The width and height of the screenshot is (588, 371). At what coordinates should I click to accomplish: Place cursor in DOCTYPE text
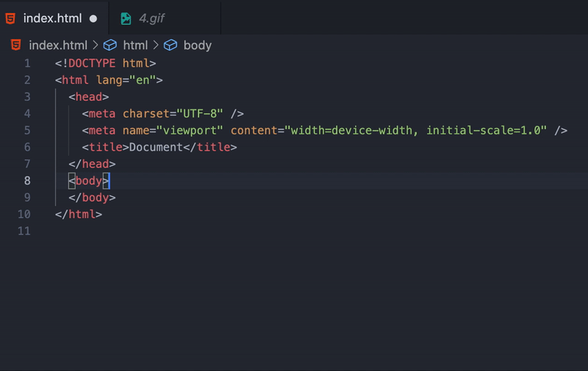(x=92, y=63)
